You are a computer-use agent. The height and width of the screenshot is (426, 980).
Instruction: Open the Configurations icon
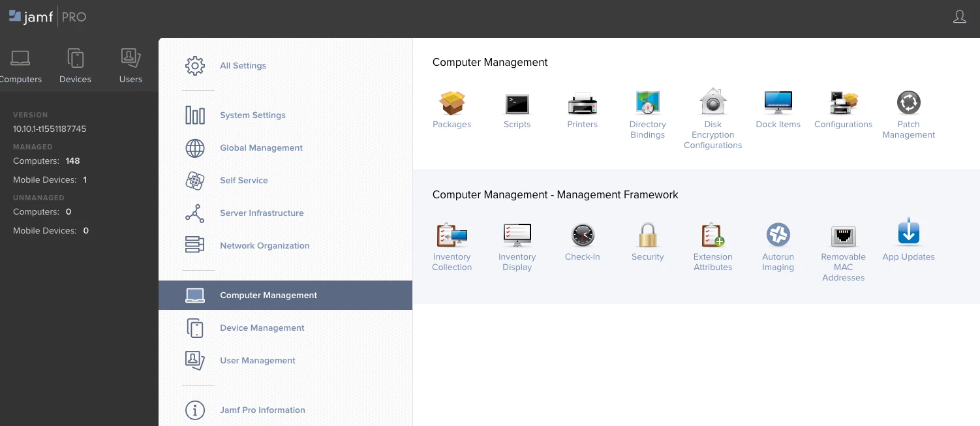tap(843, 103)
